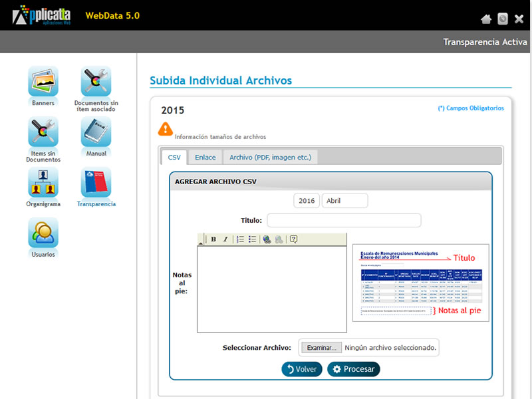
Task: Insert numbered list in editor
Action: [241, 239]
